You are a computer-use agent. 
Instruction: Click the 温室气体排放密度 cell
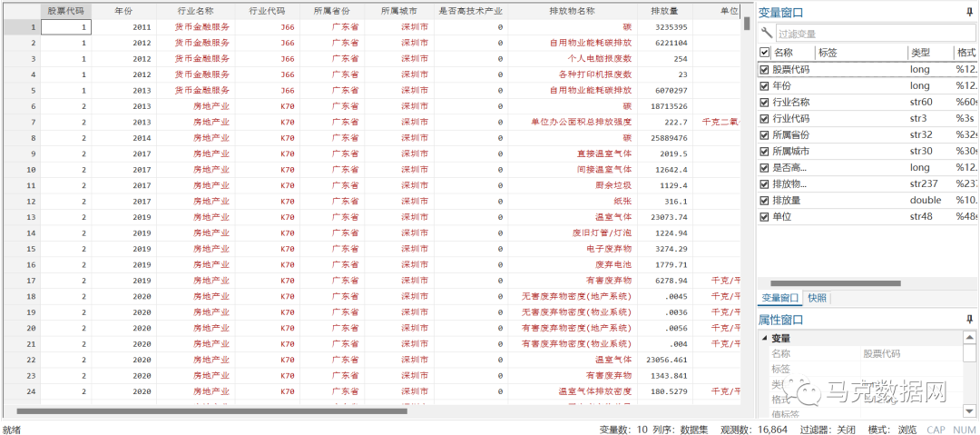(573, 391)
